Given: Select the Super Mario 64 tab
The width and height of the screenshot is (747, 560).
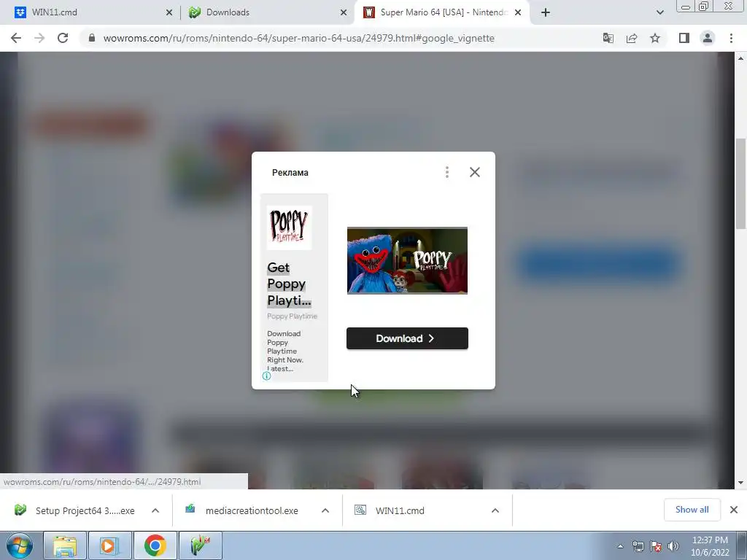Looking at the screenshot, I should (441, 12).
